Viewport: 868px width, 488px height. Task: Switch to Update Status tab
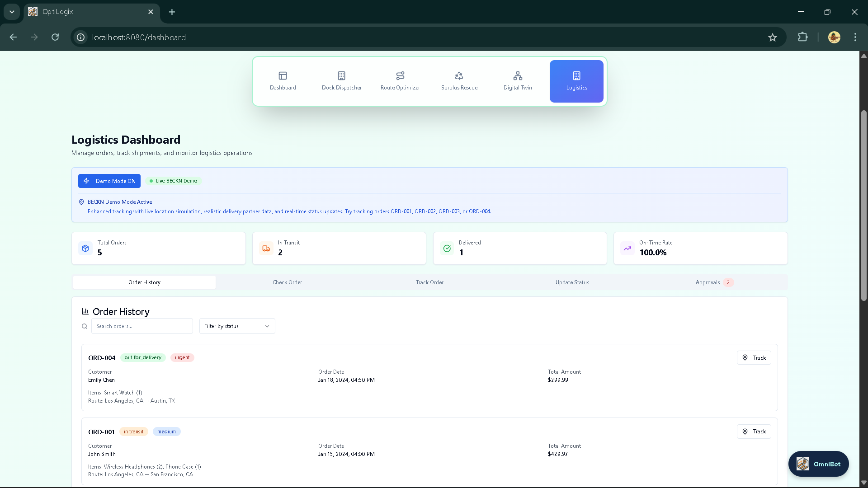(x=572, y=282)
